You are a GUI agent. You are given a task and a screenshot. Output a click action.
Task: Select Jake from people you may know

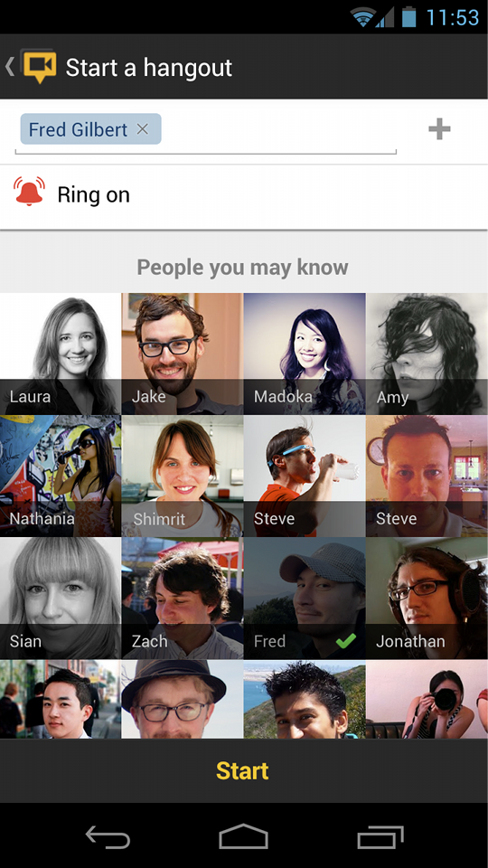pyautogui.click(x=182, y=354)
